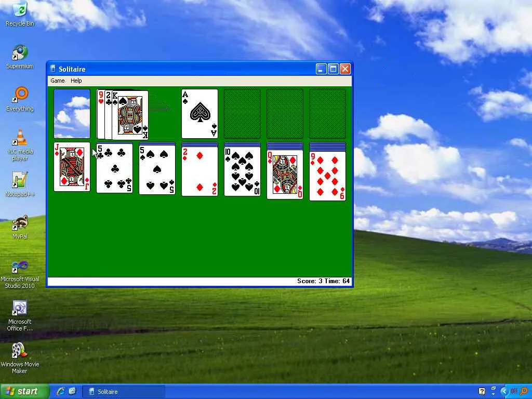This screenshot has width=532, height=399.
Task: Select the King of Spades waste card
Action: pyautogui.click(x=130, y=115)
